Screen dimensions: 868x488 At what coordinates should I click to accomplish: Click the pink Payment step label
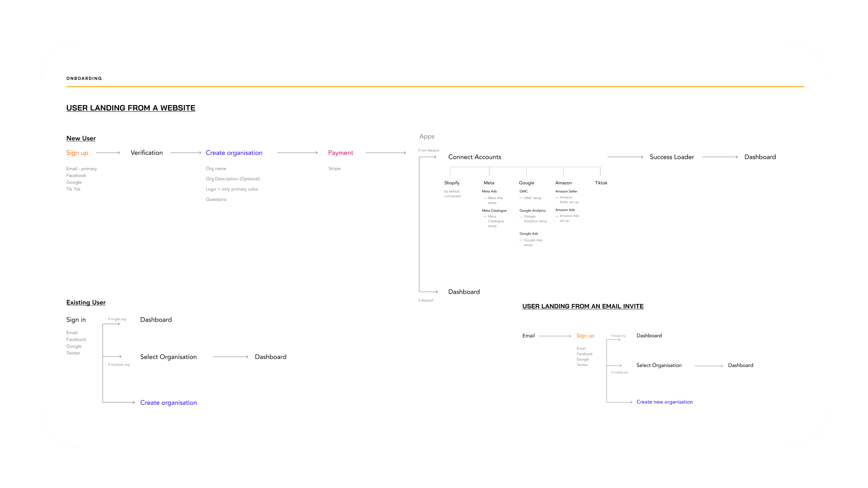(340, 153)
